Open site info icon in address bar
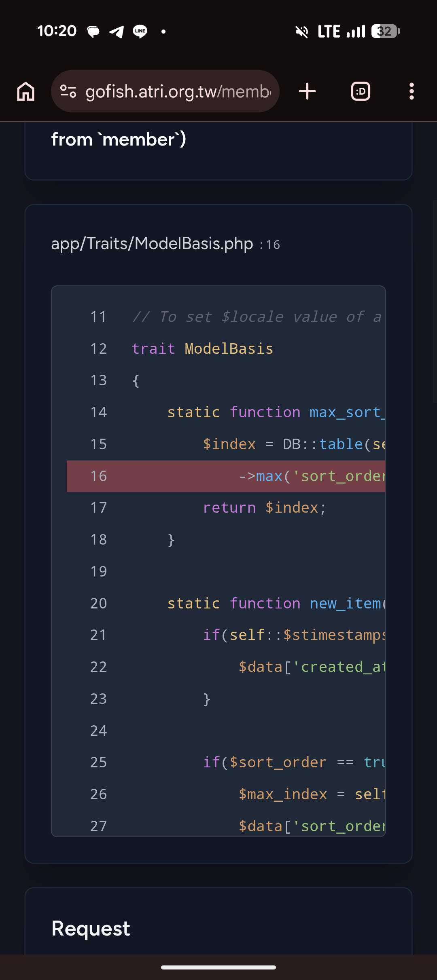Image resolution: width=437 pixels, height=980 pixels. click(x=68, y=91)
